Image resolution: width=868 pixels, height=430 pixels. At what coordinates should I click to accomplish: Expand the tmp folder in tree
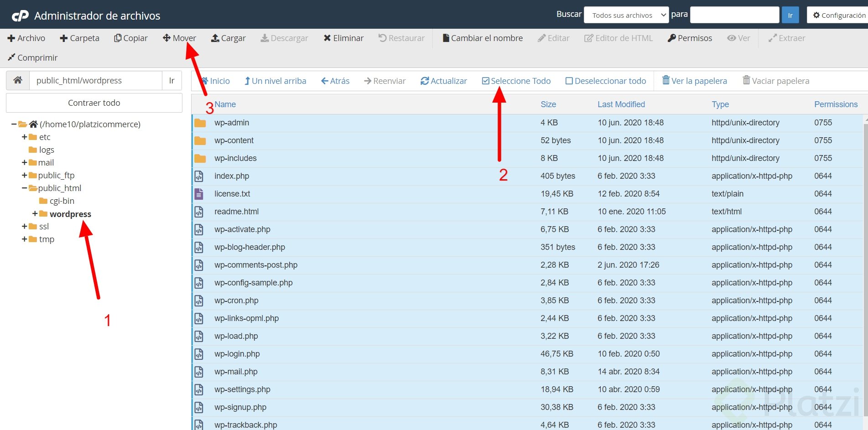25,239
